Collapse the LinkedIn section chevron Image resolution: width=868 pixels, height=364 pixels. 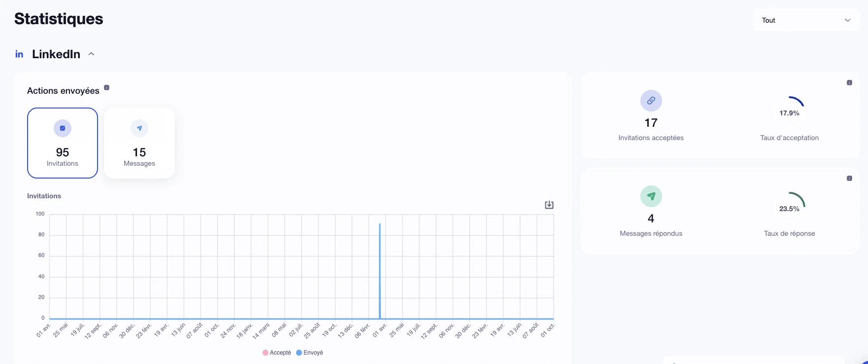[x=91, y=54]
